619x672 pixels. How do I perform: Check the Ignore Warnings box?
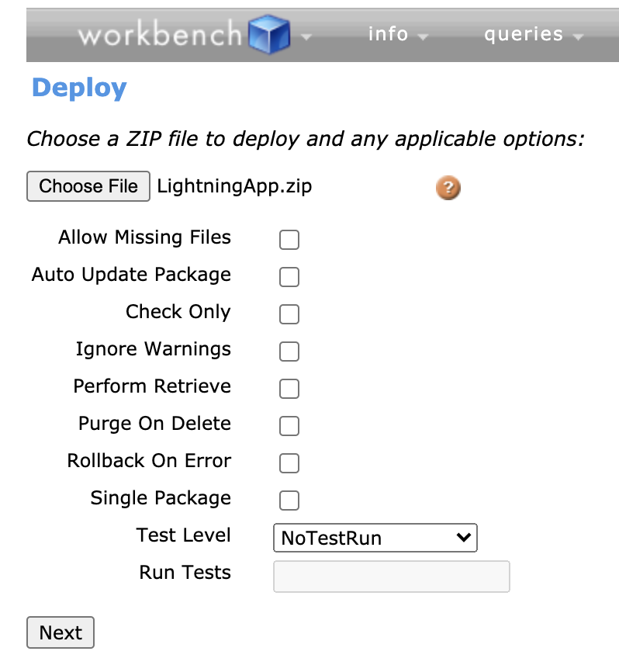[289, 352]
